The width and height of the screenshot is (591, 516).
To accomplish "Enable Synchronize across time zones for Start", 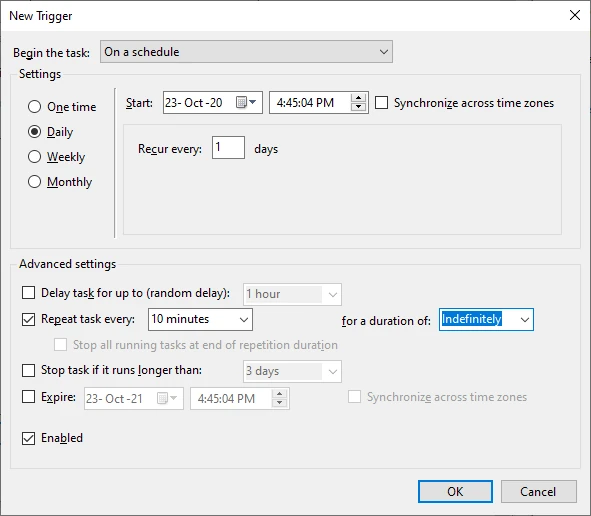I will tap(381, 103).
